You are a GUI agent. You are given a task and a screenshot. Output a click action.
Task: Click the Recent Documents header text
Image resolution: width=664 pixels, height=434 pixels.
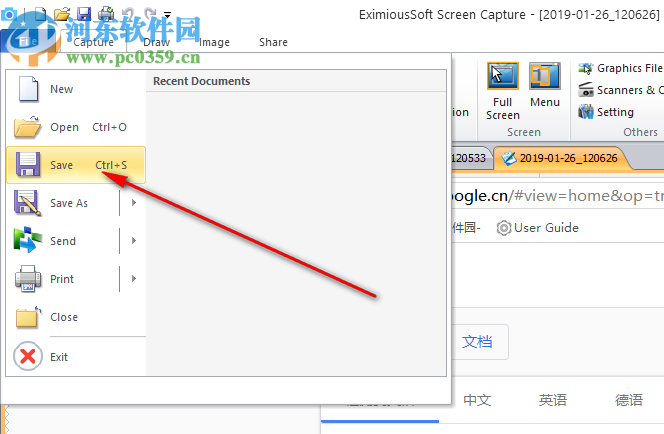point(202,81)
